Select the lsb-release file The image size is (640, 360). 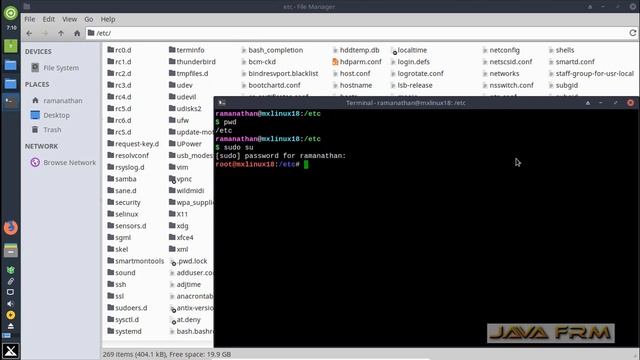(x=411, y=85)
